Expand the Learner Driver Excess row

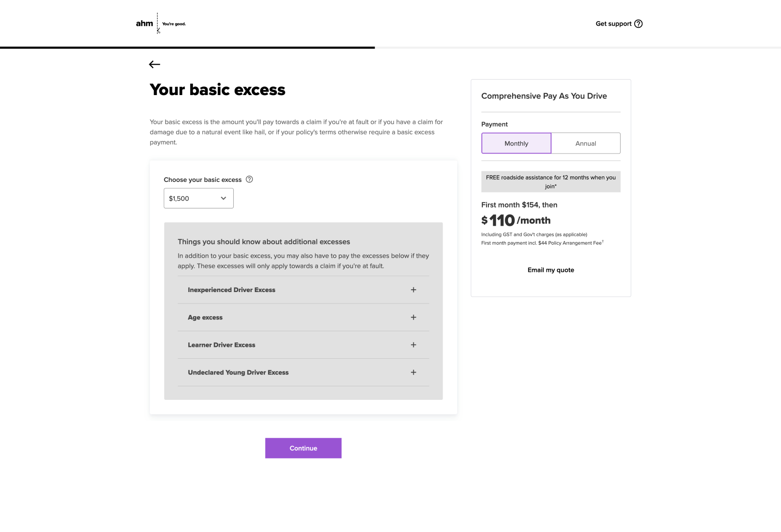(221, 345)
